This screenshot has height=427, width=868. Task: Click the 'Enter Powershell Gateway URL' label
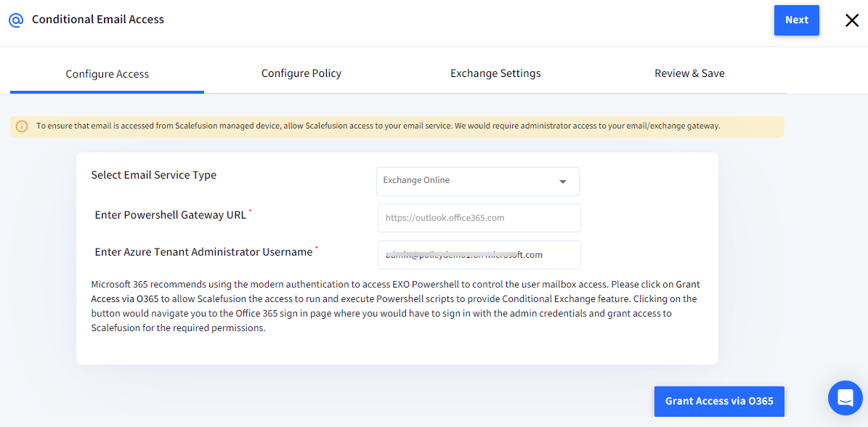pos(171,215)
